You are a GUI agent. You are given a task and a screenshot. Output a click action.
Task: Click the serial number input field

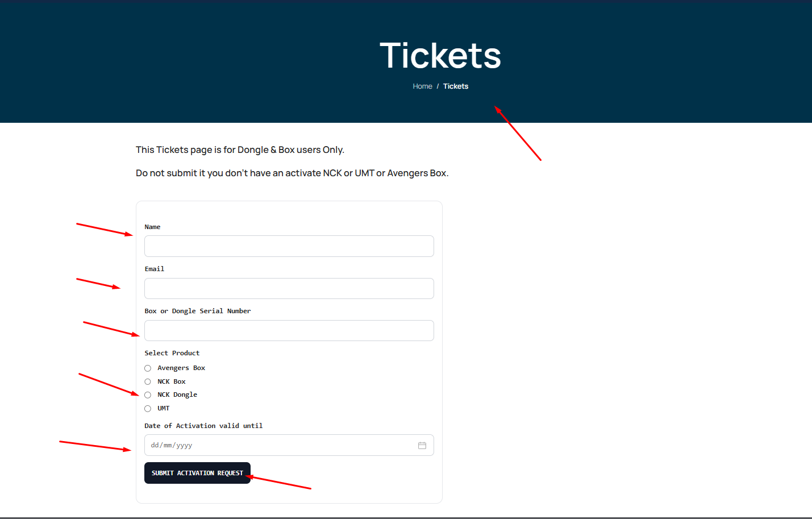[289, 331]
